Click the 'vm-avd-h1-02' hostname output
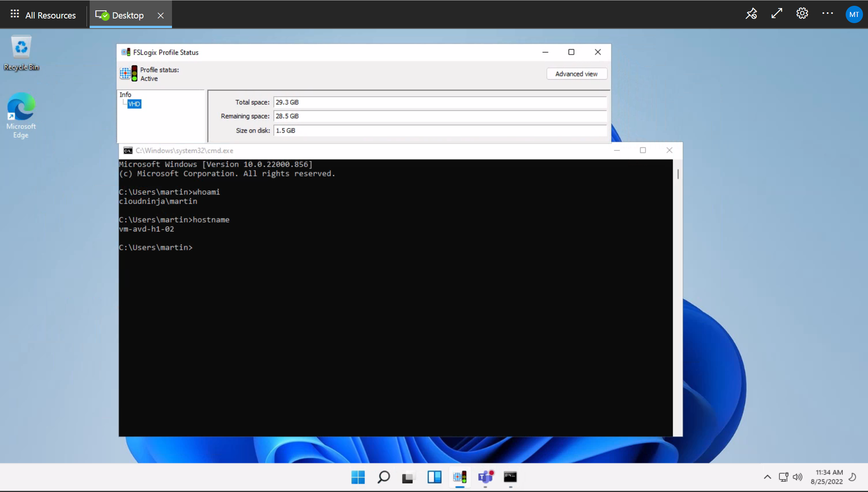 [x=147, y=229]
